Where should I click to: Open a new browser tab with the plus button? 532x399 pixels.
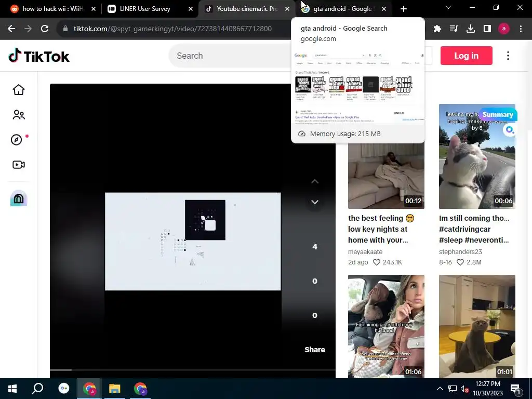(403, 9)
